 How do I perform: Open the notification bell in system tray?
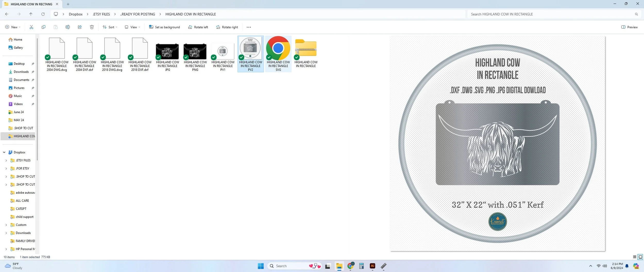point(627,266)
